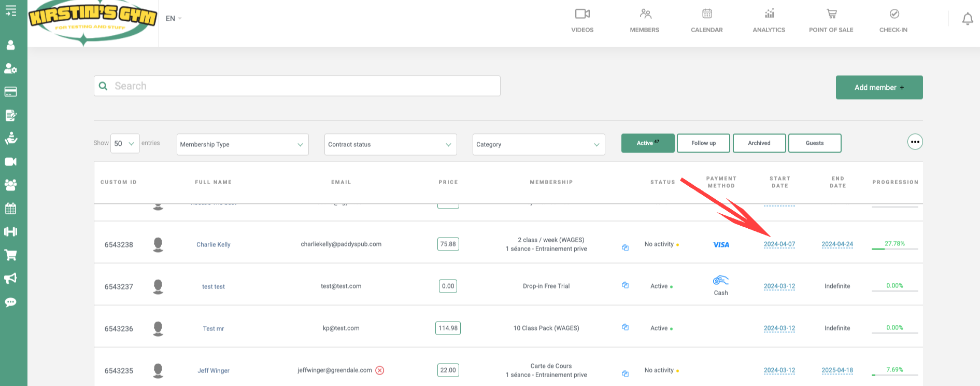This screenshot has width=980, height=386.
Task: Open the Videos camera icon in top navigation
Action: [x=582, y=15]
